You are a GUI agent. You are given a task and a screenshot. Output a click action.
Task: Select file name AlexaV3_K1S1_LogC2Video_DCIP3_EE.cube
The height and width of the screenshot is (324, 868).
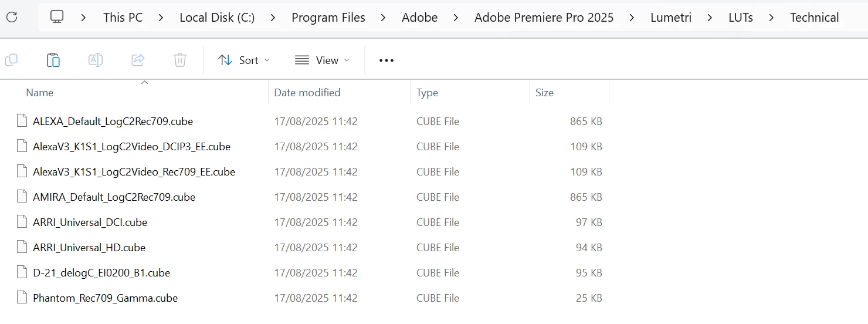click(x=131, y=147)
